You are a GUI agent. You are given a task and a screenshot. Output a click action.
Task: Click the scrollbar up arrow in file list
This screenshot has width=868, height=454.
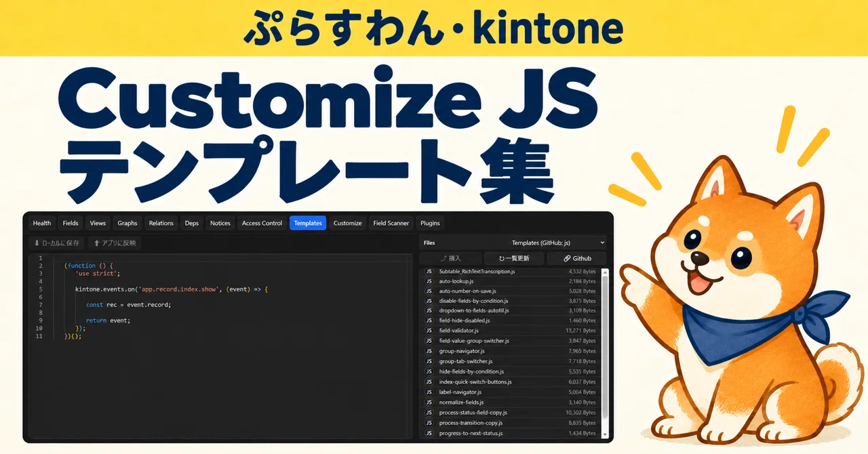[606, 271]
